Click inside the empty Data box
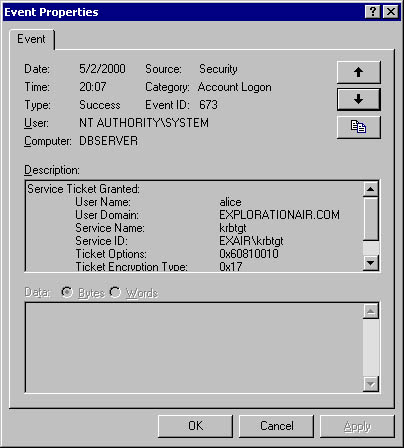The image size is (404, 448). click(194, 348)
